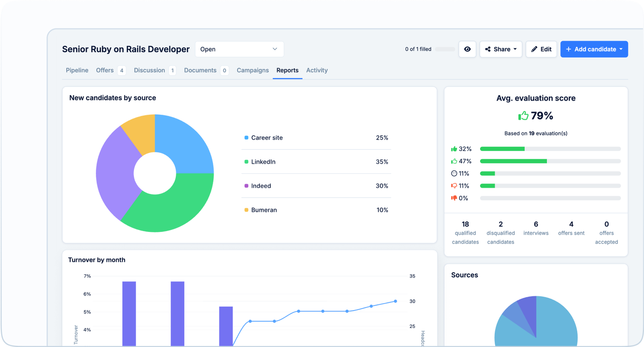Click the 0 offers accepted stat
Screen dimensions: 644x347
[607, 233]
